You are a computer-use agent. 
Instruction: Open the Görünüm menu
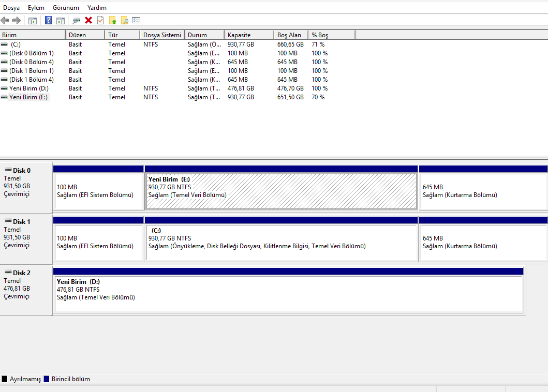pos(66,8)
